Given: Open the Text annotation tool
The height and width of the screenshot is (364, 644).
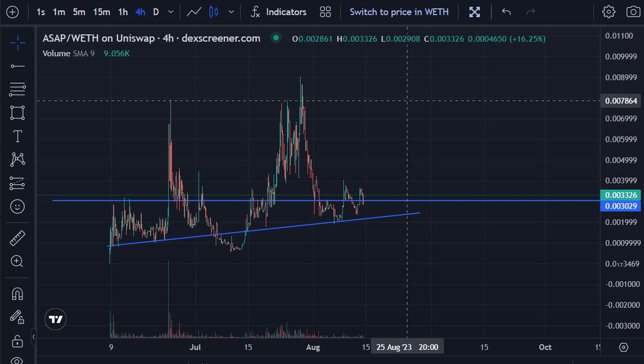Looking at the screenshot, I should click(17, 136).
